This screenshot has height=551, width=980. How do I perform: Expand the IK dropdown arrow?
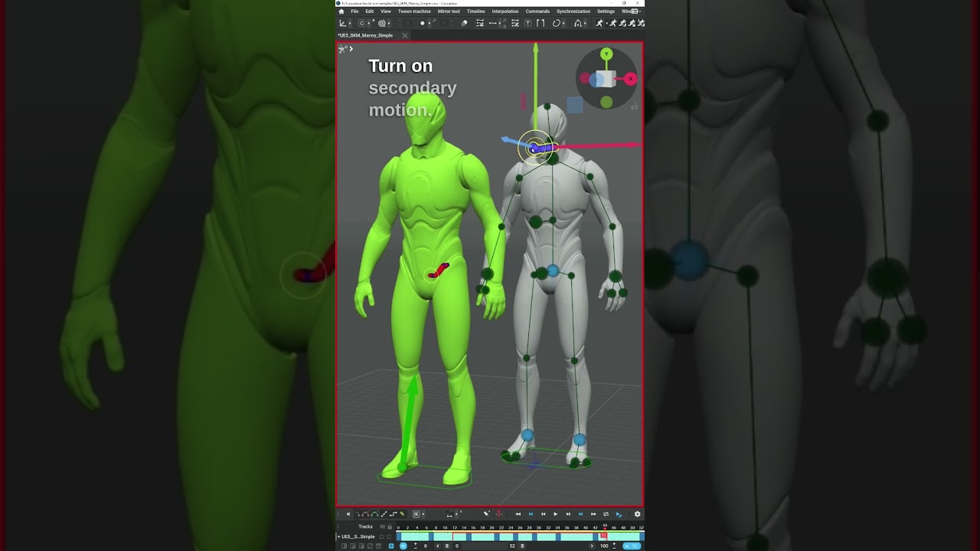click(x=423, y=514)
